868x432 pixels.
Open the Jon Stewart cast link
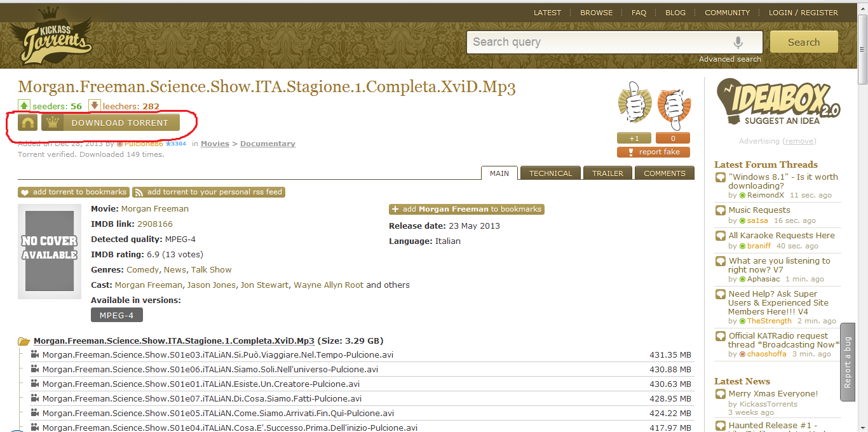(x=264, y=285)
